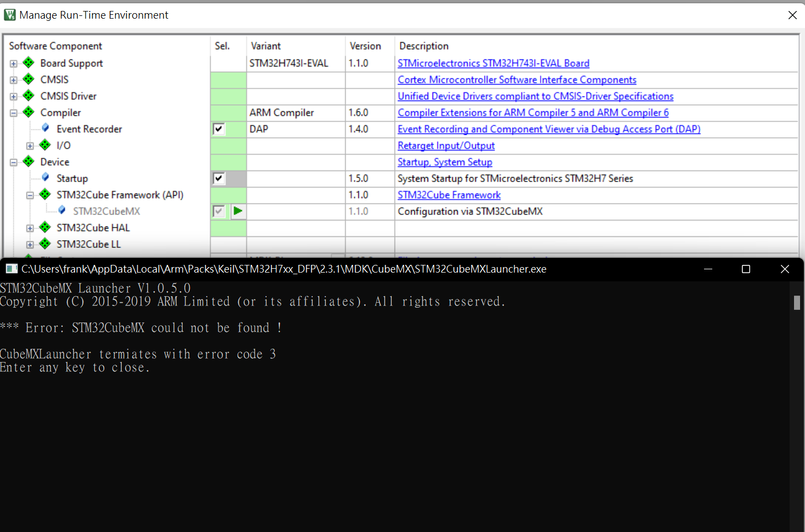Close the Manage Run-Time Environment dialog
This screenshot has width=805, height=532.
click(792, 15)
